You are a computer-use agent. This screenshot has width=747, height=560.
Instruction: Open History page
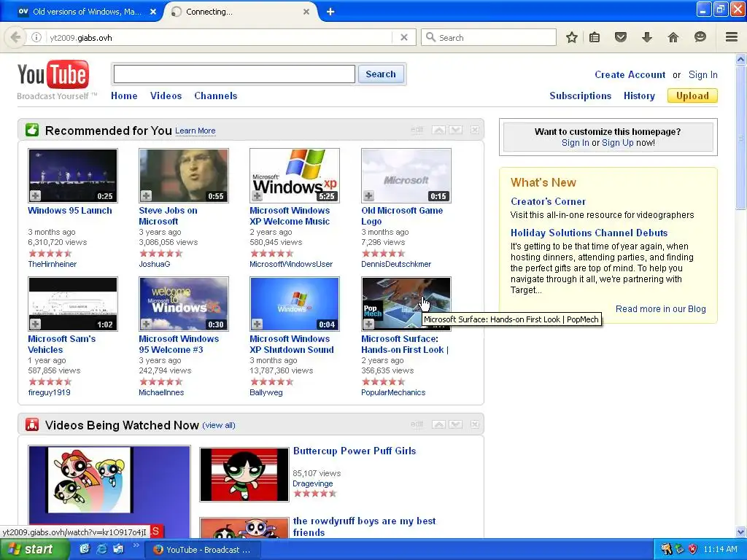639,96
